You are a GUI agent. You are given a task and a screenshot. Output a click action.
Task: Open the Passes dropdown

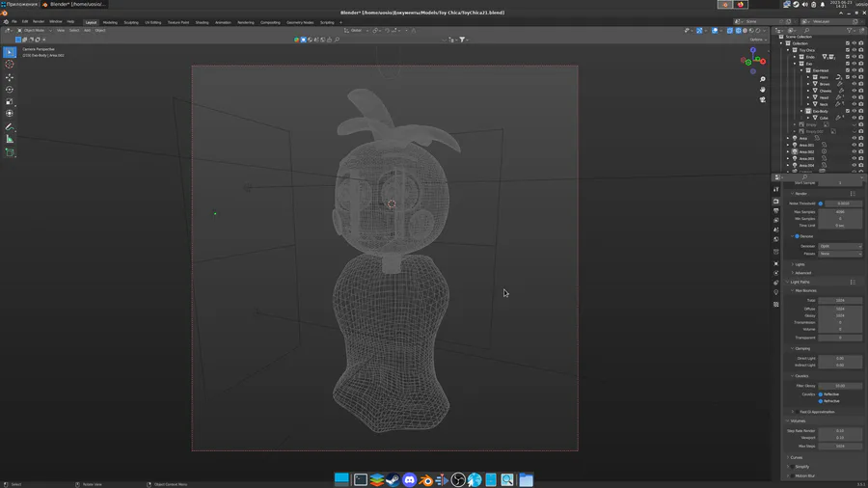840,254
